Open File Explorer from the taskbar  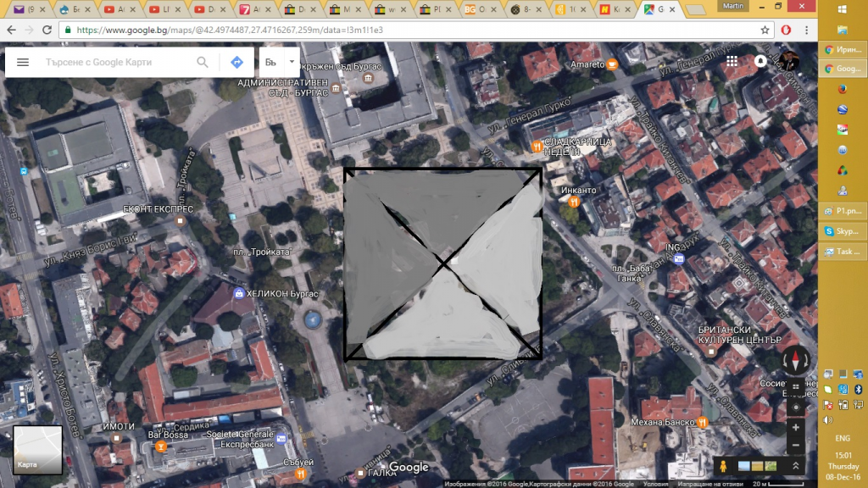[x=843, y=30]
